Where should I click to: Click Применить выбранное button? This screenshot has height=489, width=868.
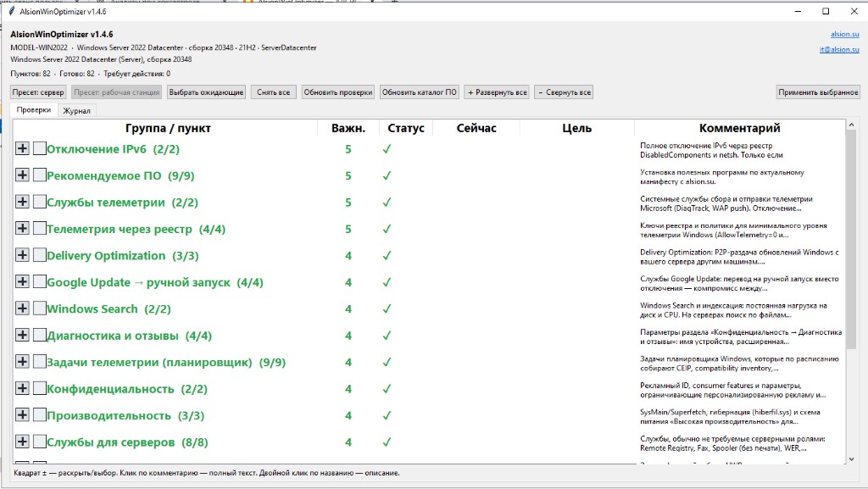[818, 92]
